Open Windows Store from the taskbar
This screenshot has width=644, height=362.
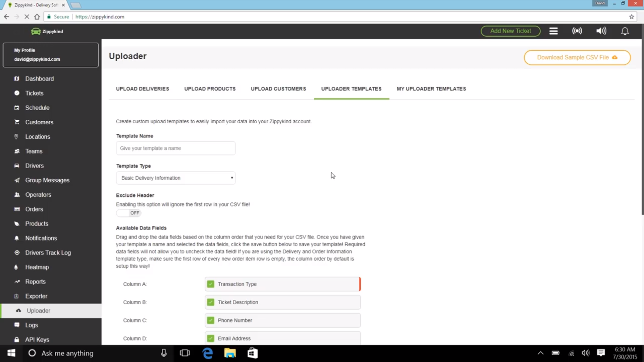click(x=252, y=353)
